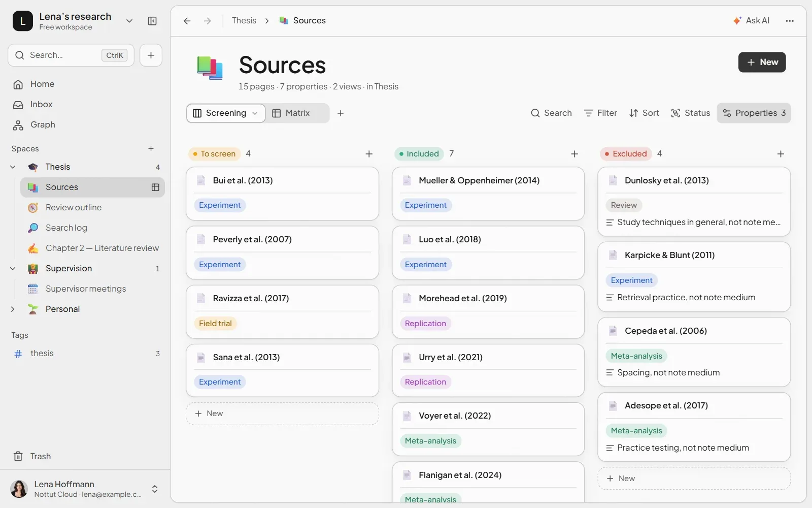
Task: Add a card to the Included column
Action: 574,154
